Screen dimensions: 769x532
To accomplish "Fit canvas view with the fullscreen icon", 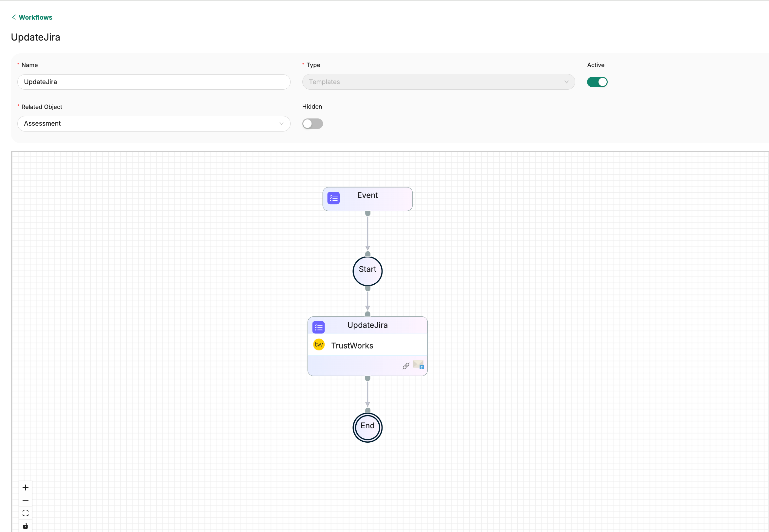I will click(25, 513).
